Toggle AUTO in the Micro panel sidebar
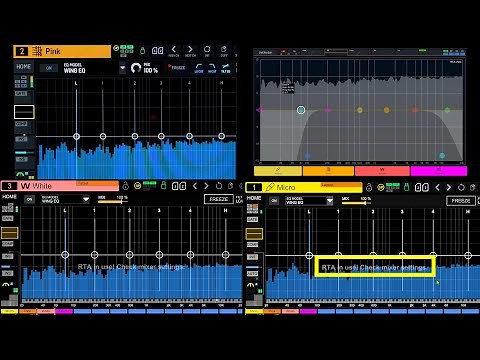 [252, 274]
